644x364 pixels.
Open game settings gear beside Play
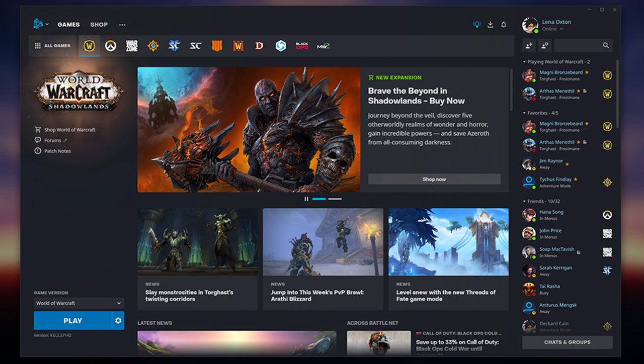pos(118,320)
